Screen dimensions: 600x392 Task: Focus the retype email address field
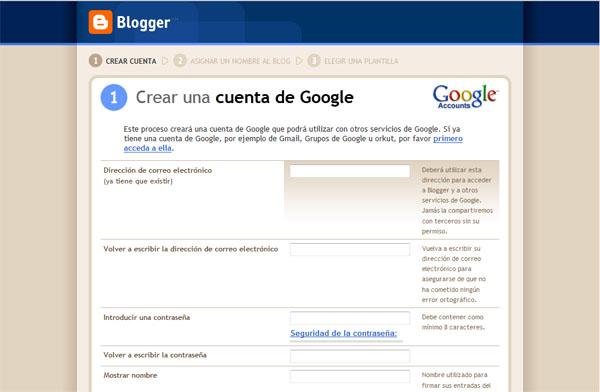tap(350, 249)
